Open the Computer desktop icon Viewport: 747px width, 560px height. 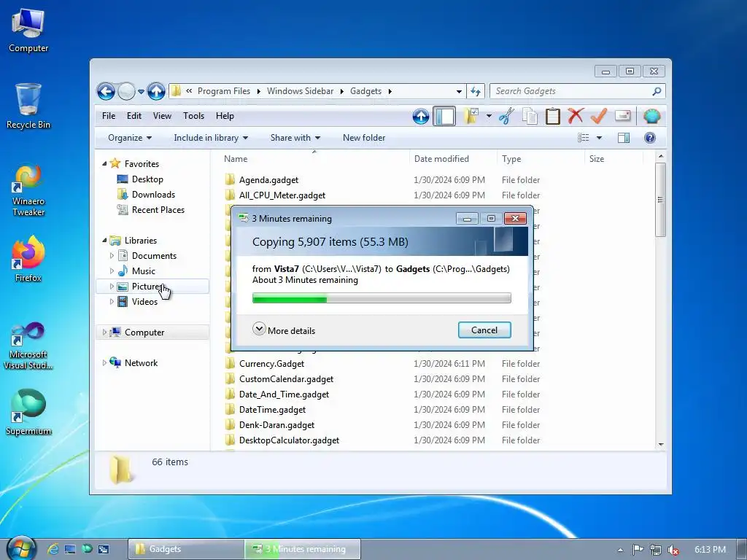coord(28,31)
